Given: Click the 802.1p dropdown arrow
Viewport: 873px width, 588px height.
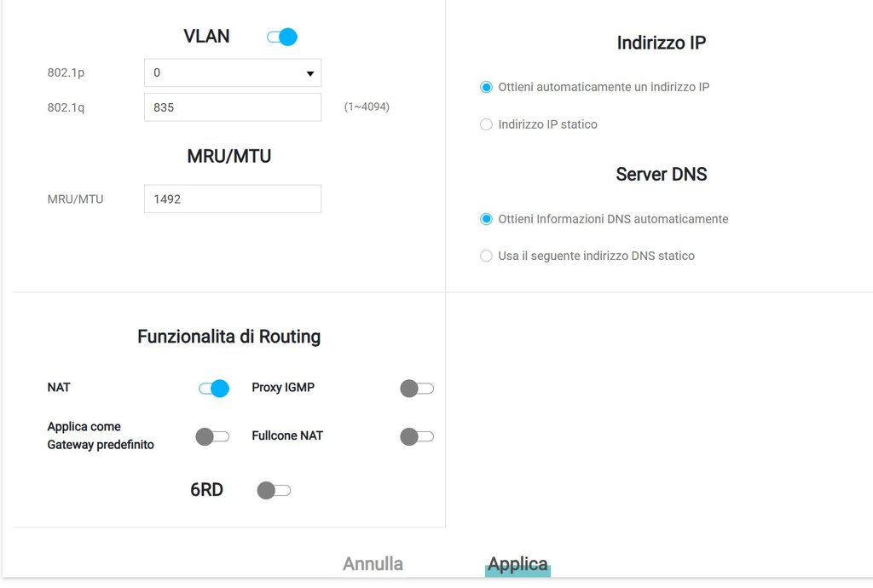Looking at the screenshot, I should [x=310, y=74].
